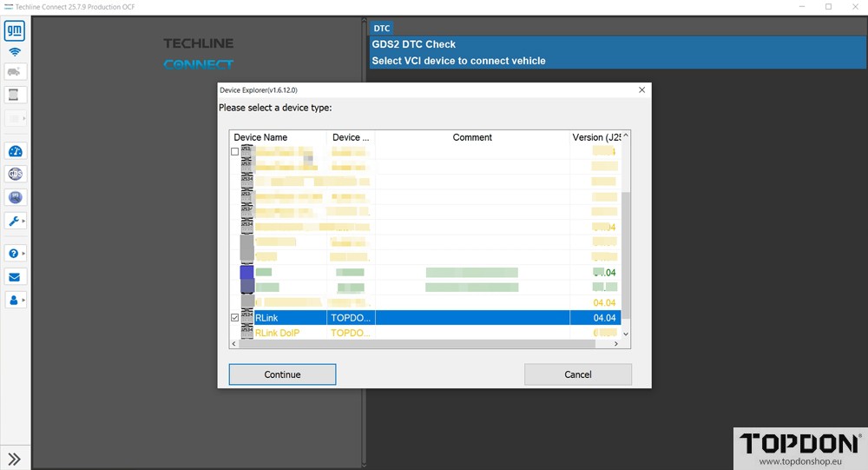
Task: Open the user account dropdown
Action: click(x=15, y=300)
